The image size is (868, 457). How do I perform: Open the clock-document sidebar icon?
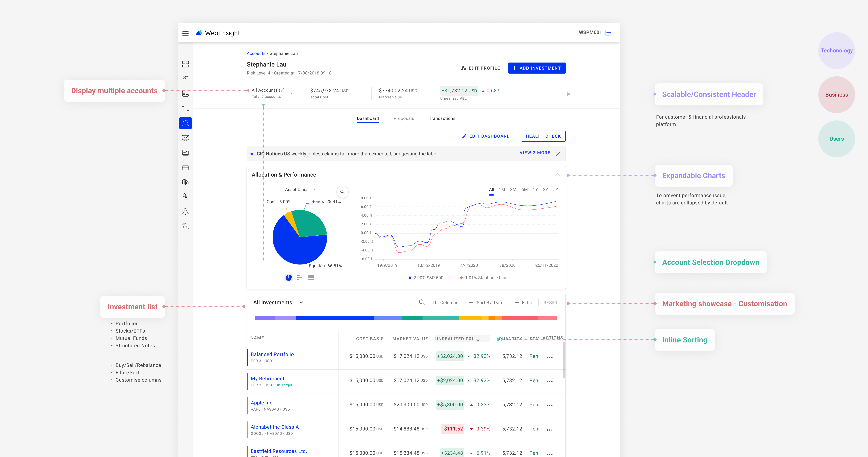pyautogui.click(x=185, y=79)
